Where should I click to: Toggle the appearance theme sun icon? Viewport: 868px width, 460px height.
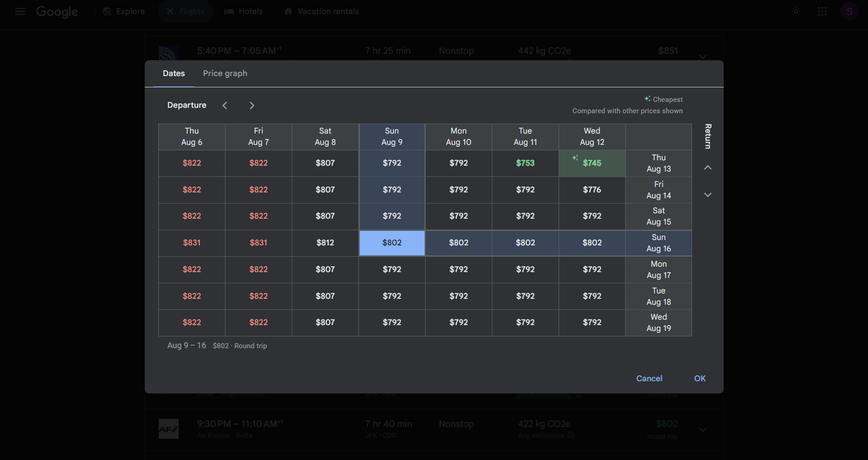[x=796, y=12]
